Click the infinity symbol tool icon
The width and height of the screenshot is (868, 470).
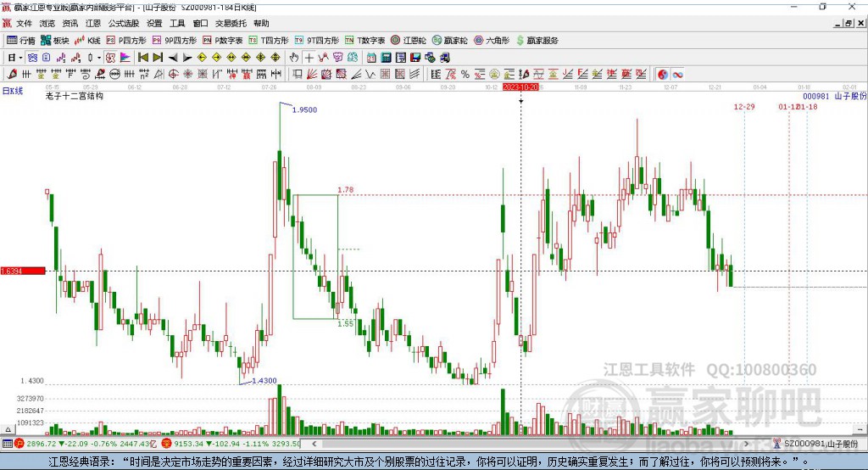click(x=677, y=75)
